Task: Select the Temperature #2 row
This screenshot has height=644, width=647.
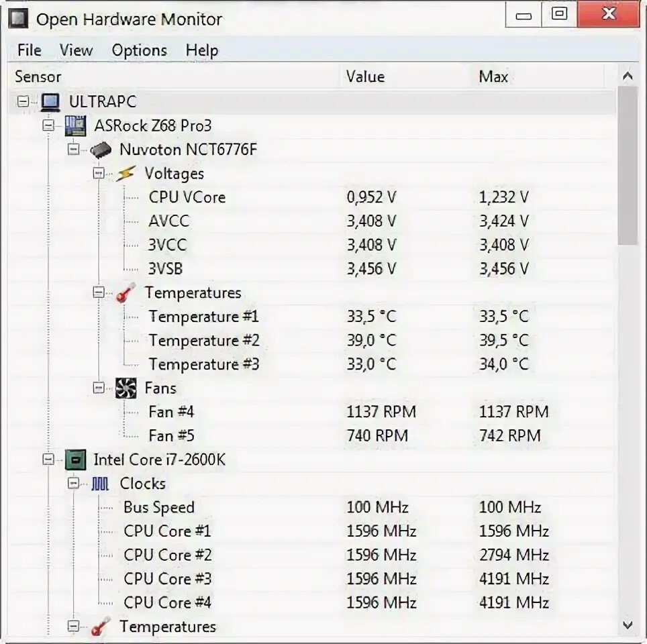Action: tap(313, 340)
